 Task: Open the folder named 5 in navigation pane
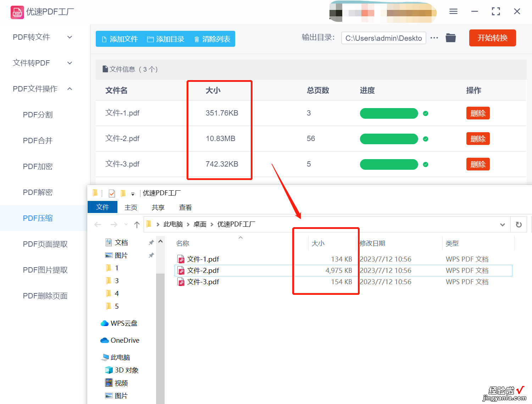(117, 306)
